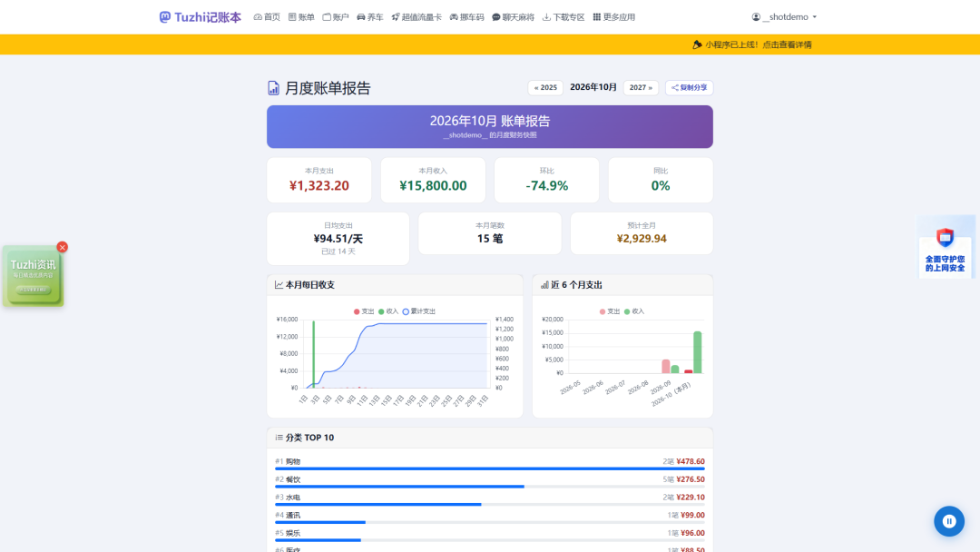Screen dimensions: 980x552
Task: Click the shield security widget
Action: [945, 248]
